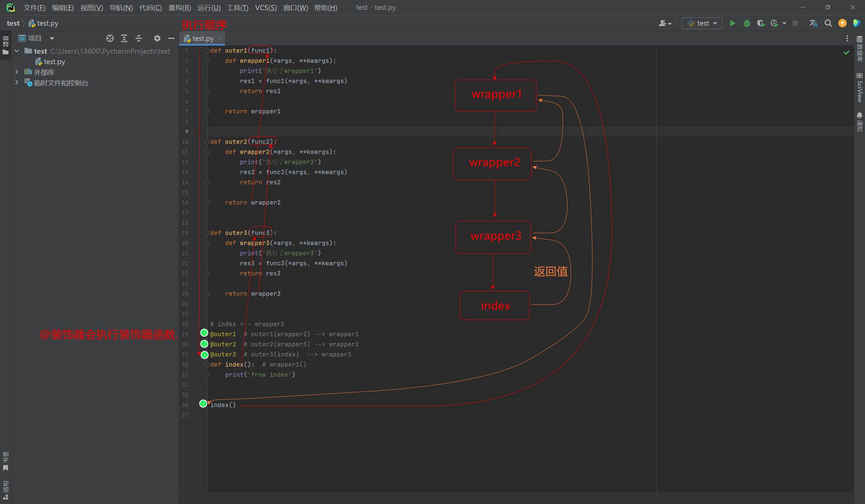The width and height of the screenshot is (865, 504).
Task: Click the colorful plugin icon at toolbar end
Action: pos(857,23)
